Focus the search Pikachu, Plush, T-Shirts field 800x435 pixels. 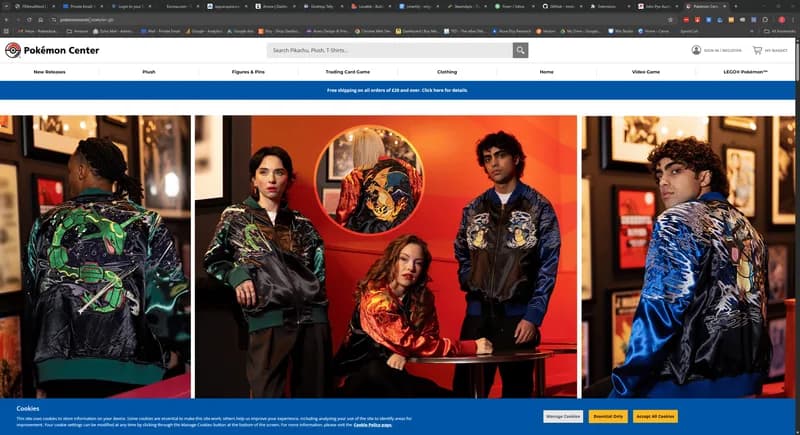[390, 50]
